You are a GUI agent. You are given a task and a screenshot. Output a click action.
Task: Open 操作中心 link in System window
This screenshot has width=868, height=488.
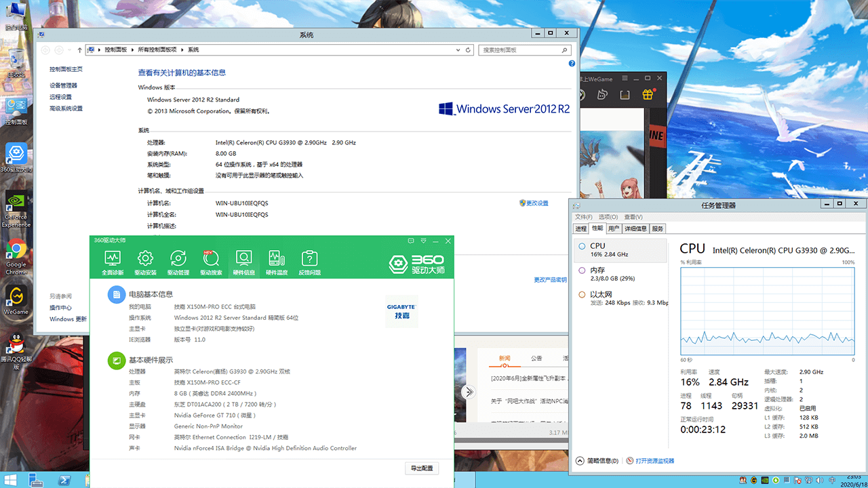point(60,308)
